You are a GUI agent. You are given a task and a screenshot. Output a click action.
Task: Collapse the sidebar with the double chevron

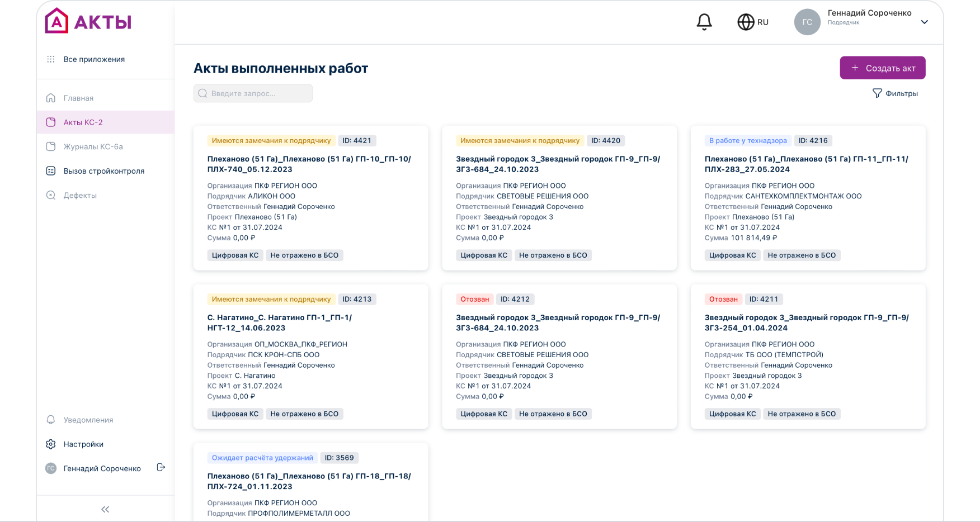pos(105,509)
